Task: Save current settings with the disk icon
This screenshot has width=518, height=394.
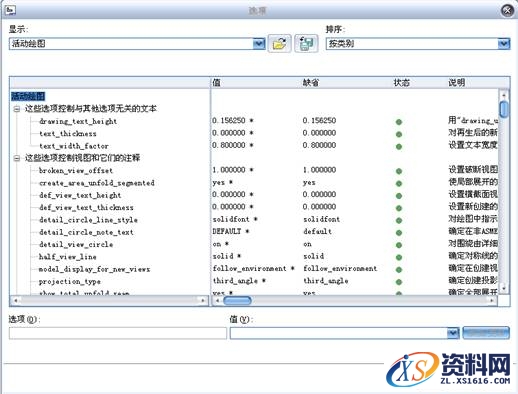Action: click(306, 44)
